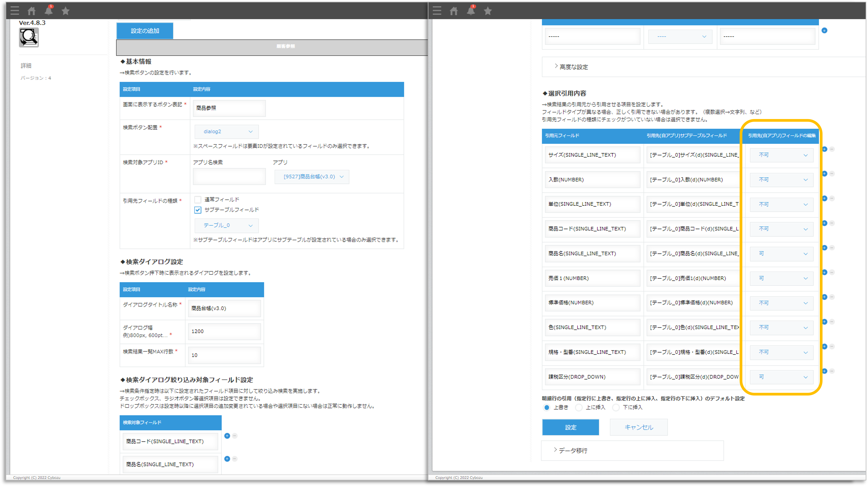Open notifications bell in left header
Image resolution: width=868 pixels, height=486 pixels.
point(49,11)
